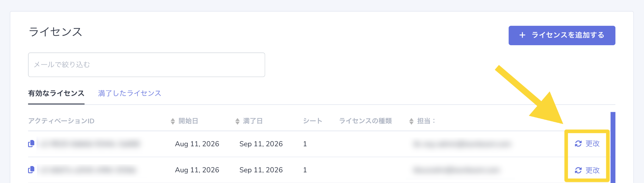Copy the second row's activation ID
644x183 pixels.
[31, 170]
